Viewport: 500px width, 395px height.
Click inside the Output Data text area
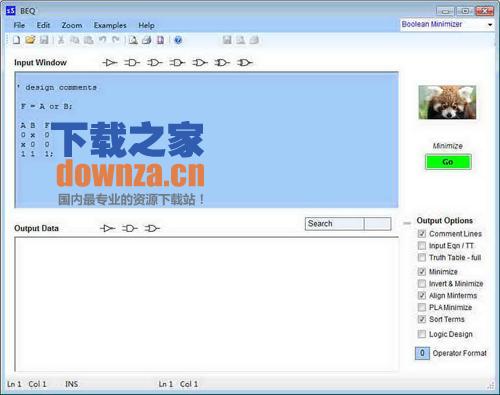[x=206, y=304]
